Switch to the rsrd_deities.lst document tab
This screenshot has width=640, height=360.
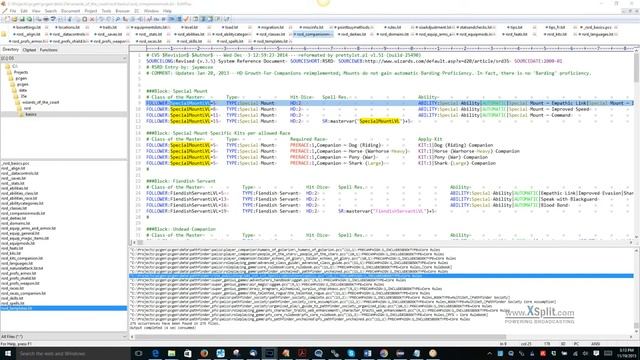353,35
